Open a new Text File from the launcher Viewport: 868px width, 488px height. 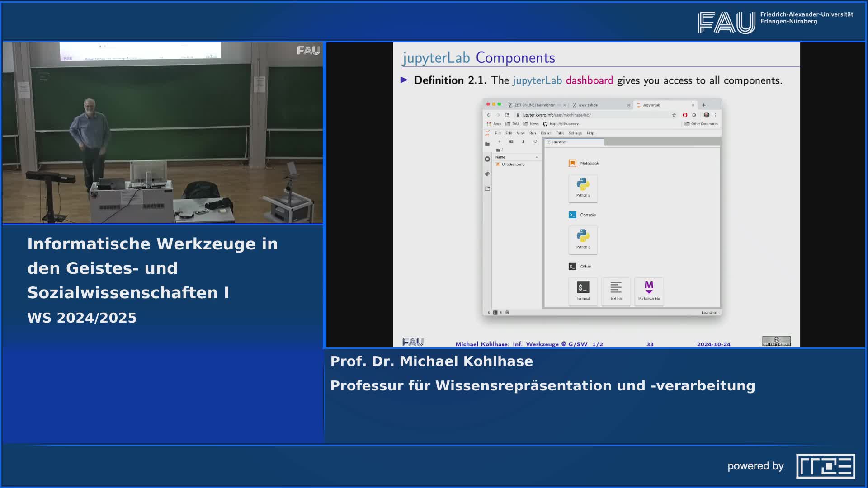pos(616,291)
